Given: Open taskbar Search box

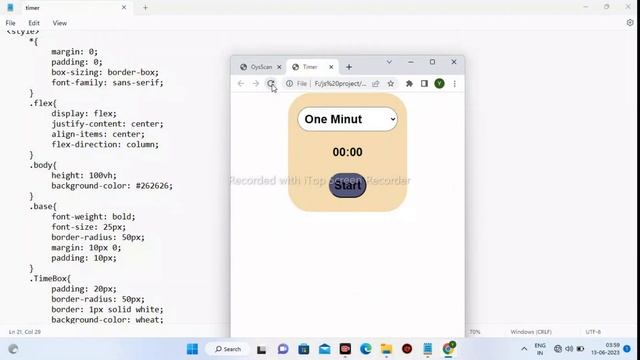Looking at the screenshot, I should click(x=228, y=349).
